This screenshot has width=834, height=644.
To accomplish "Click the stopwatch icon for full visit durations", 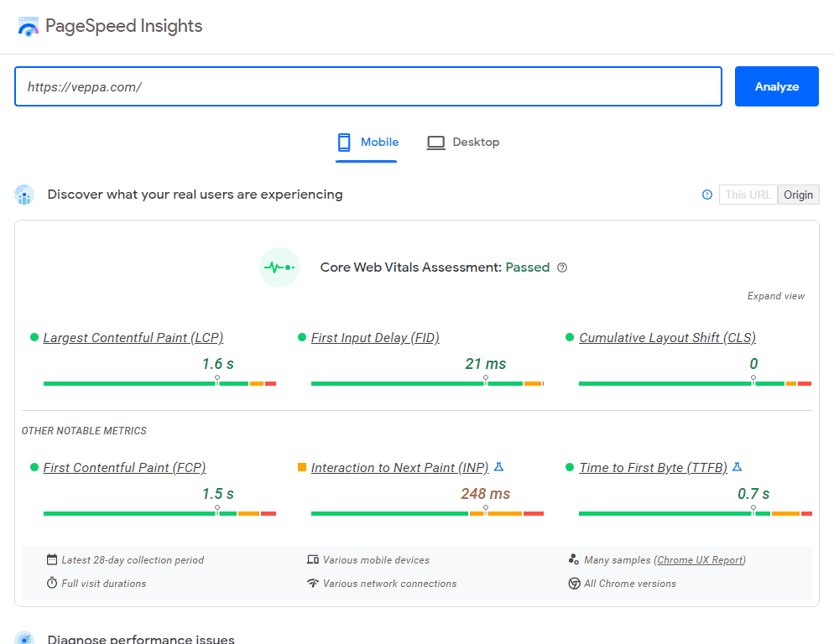I will click(51, 583).
